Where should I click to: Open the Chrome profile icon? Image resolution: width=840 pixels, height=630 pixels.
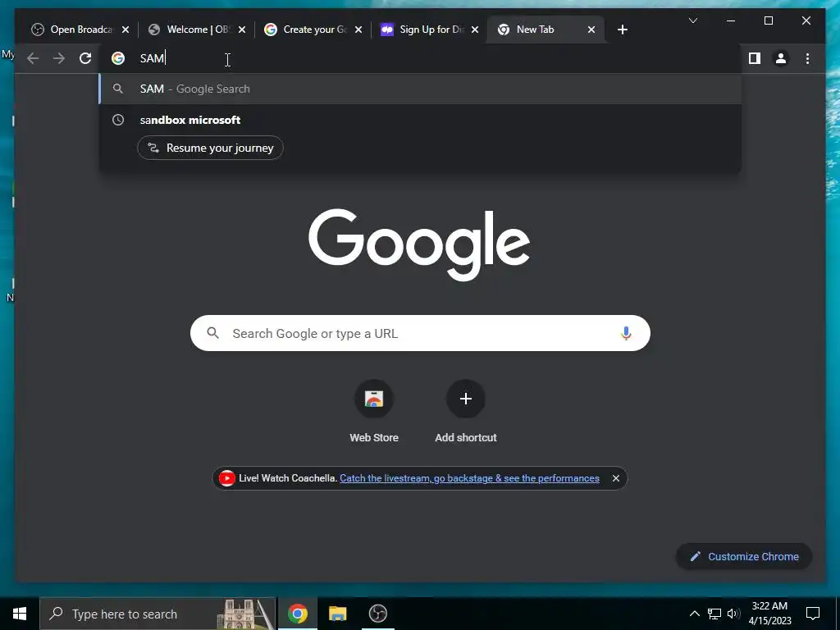[781, 58]
